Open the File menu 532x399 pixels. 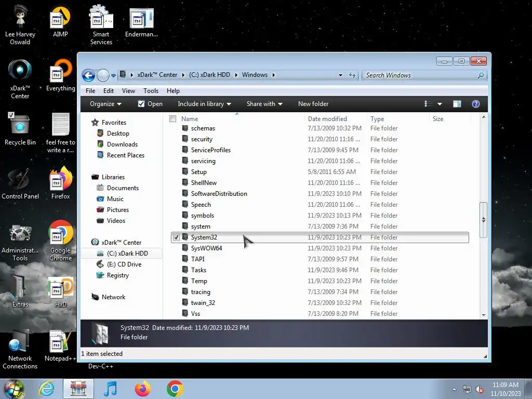90,91
